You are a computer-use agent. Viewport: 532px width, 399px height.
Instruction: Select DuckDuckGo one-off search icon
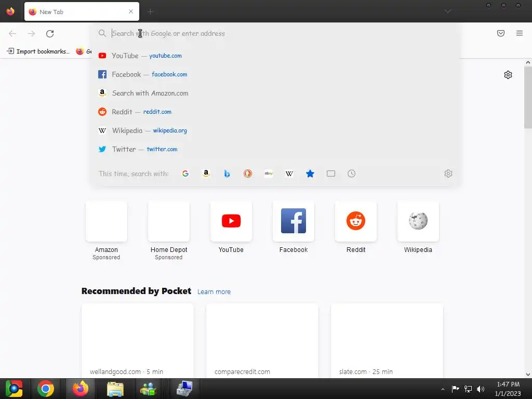248,174
